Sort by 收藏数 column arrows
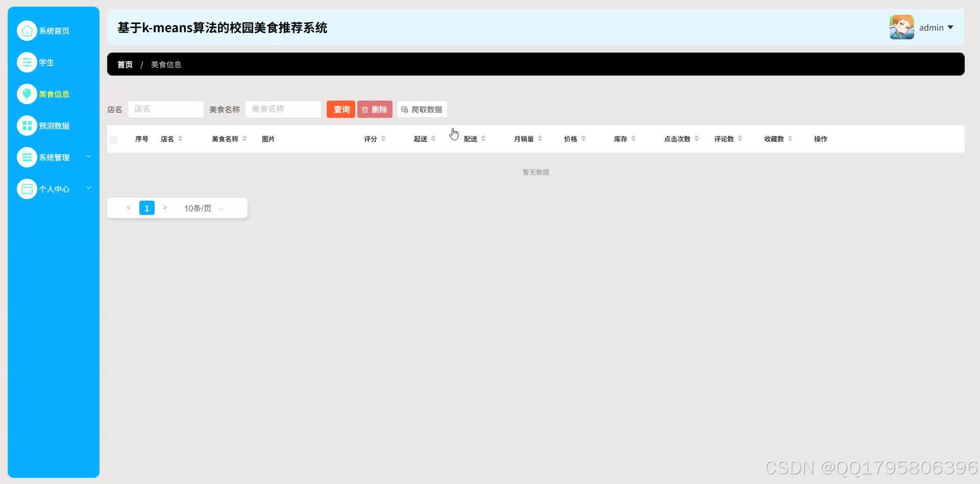Viewport: 980px width, 484px height. 790,139
